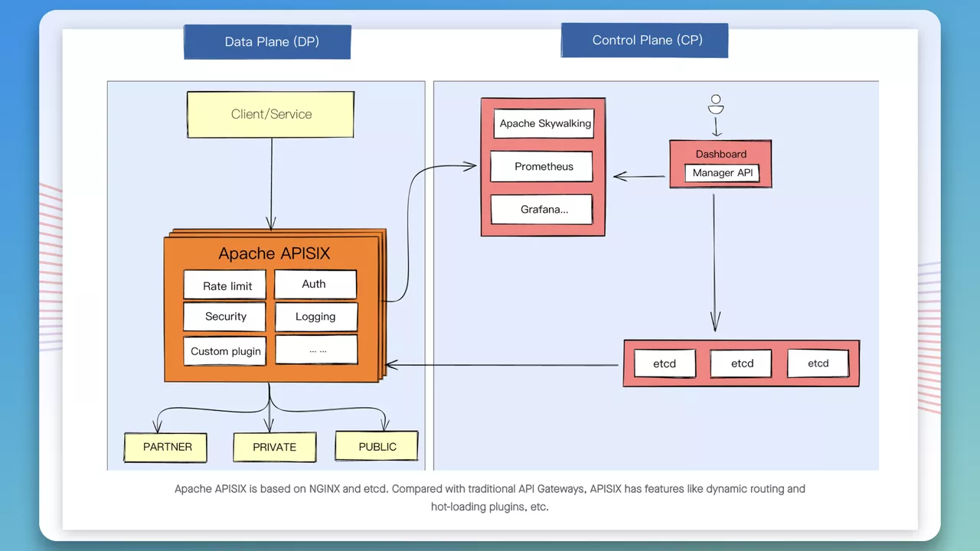Click the ellipsis plugin placeholder box
Image resolution: width=980 pixels, height=551 pixels.
click(316, 350)
